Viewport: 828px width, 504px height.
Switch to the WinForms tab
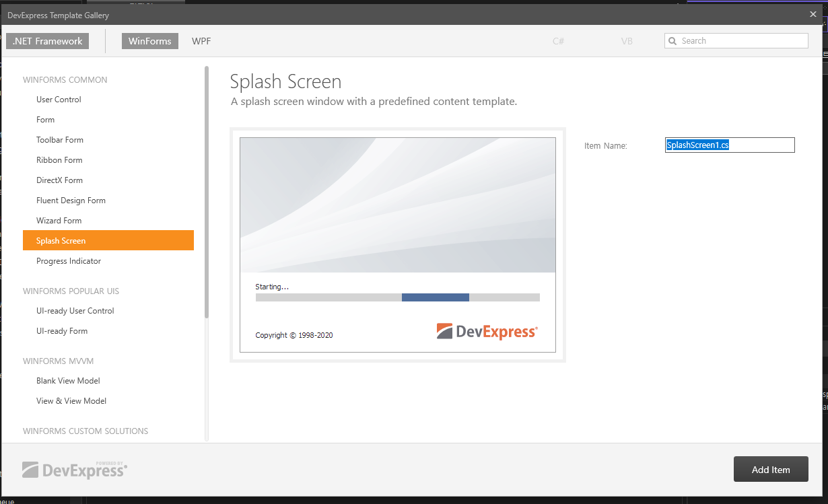click(150, 41)
